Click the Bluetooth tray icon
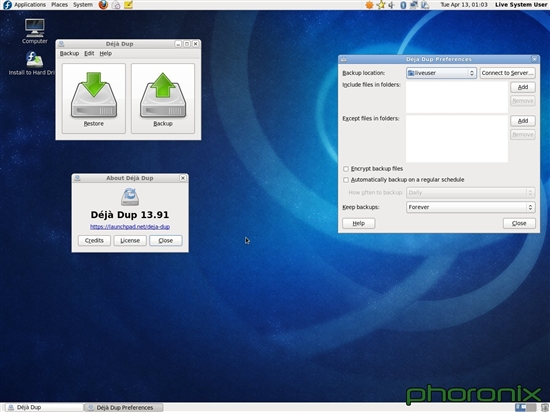This screenshot has width=550, height=412. [403, 5]
